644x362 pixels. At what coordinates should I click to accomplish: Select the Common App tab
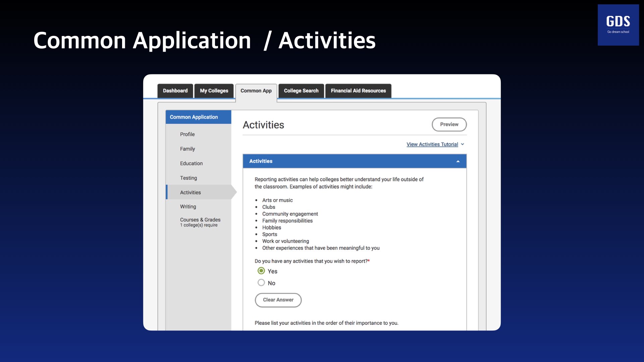pos(256,91)
